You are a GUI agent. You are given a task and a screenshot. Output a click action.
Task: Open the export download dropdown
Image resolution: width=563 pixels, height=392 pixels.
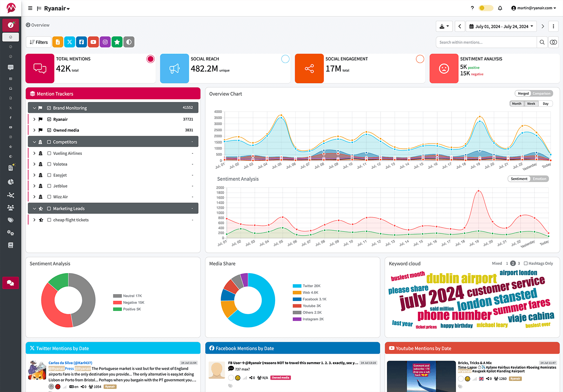(444, 26)
